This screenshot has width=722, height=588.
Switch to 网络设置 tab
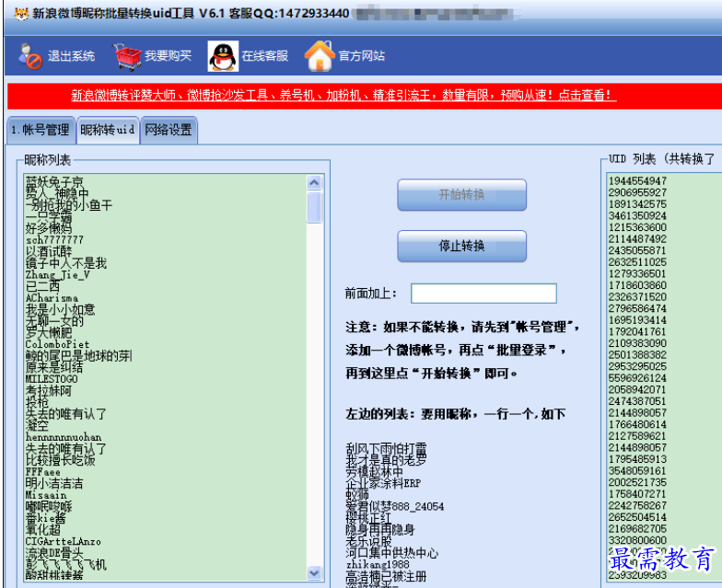pos(169,131)
